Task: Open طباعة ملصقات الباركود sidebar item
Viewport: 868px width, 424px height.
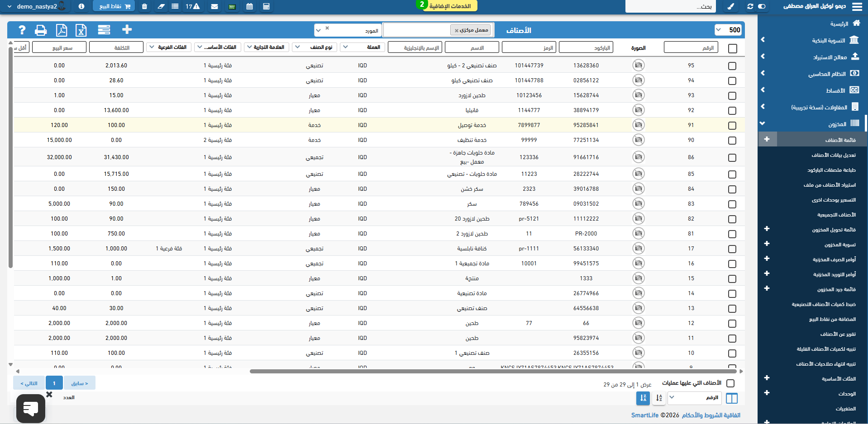Action: tap(831, 170)
